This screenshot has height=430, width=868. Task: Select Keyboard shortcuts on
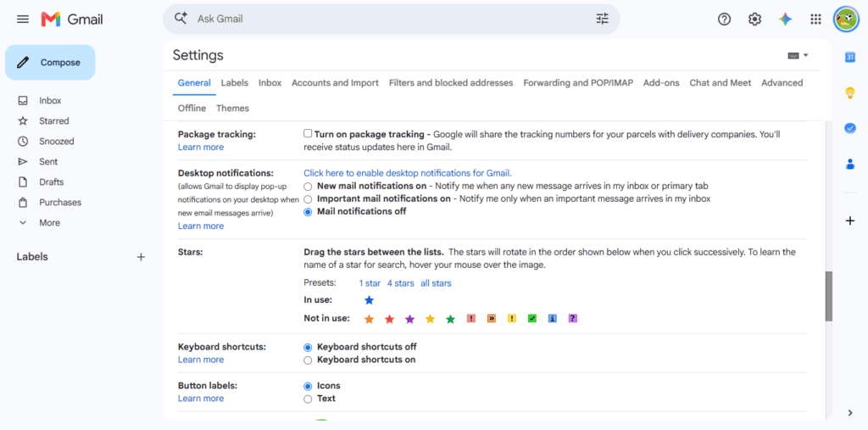point(308,360)
